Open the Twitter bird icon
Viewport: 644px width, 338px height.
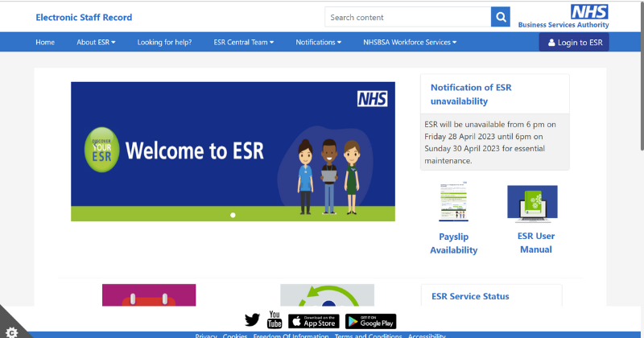pyautogui.click(x=252, y=319)
